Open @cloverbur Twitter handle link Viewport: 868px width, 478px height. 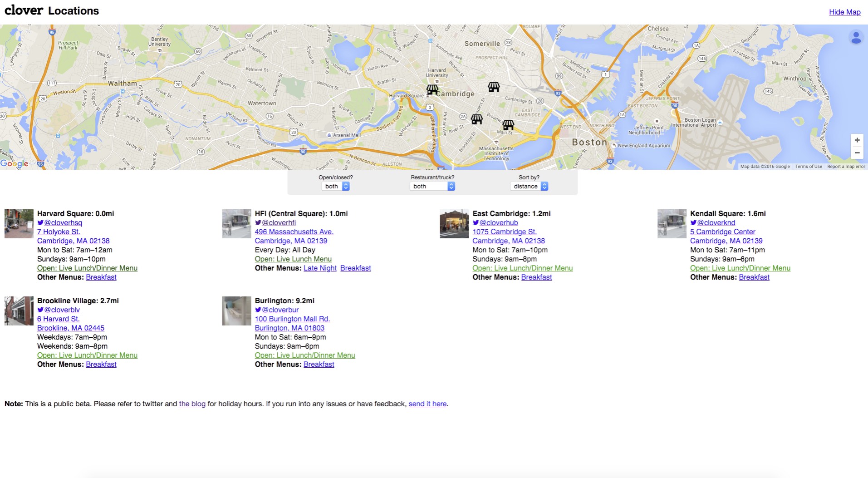(280, 310)
